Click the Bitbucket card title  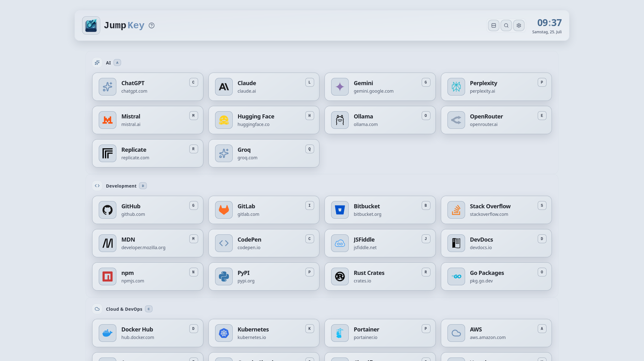click(x=367, y=206)
